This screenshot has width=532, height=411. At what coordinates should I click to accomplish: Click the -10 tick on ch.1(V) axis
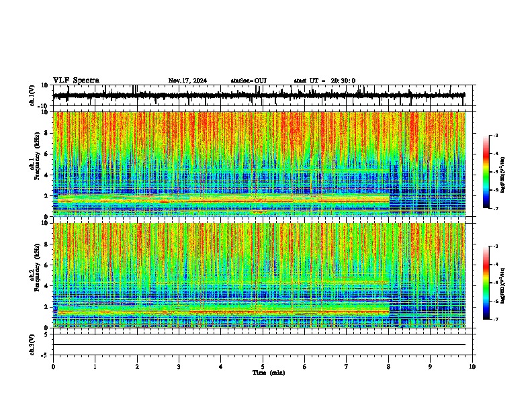44,105
